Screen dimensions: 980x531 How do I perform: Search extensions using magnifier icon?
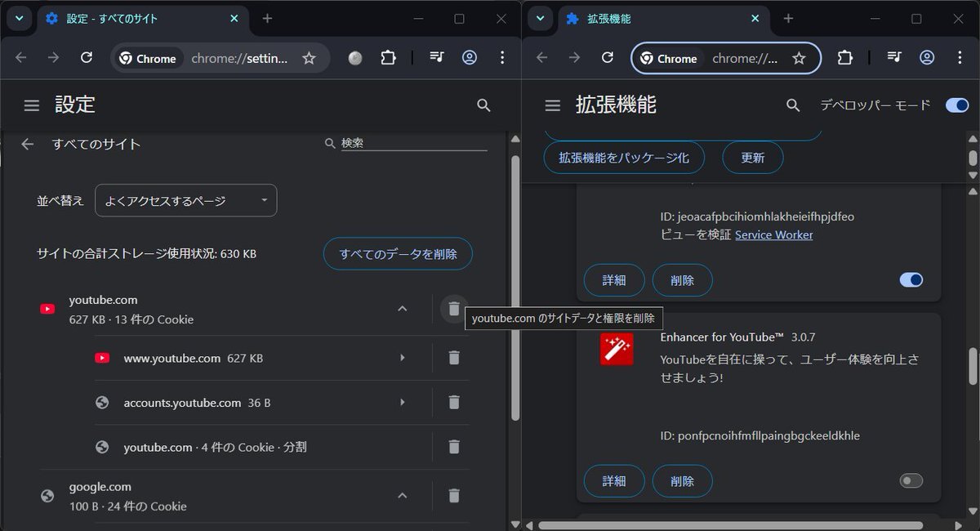coord(792,105)
